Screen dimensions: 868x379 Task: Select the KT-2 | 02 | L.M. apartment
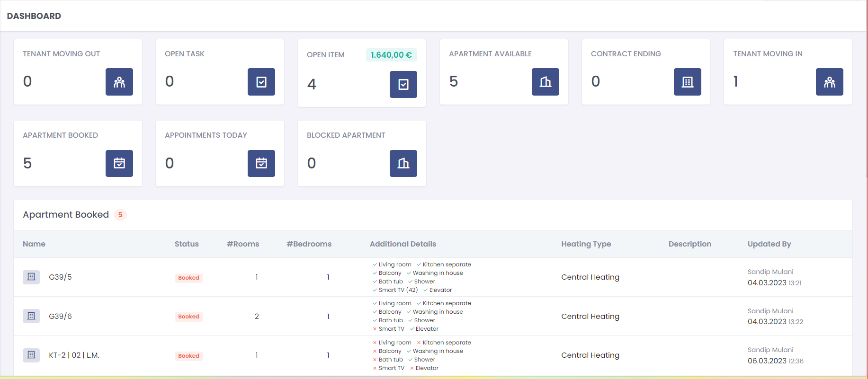tap(74, 355)
